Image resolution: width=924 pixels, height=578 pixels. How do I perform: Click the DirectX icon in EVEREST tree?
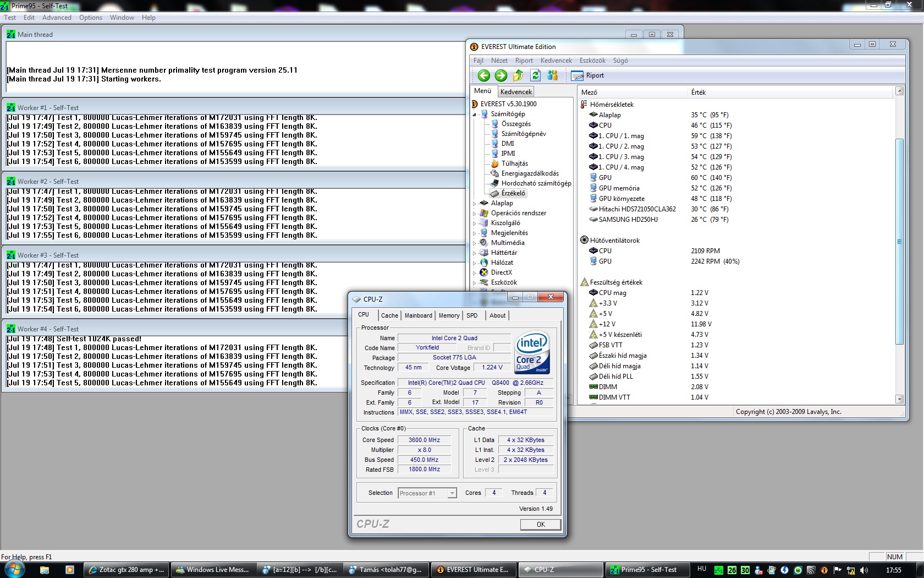484,272
